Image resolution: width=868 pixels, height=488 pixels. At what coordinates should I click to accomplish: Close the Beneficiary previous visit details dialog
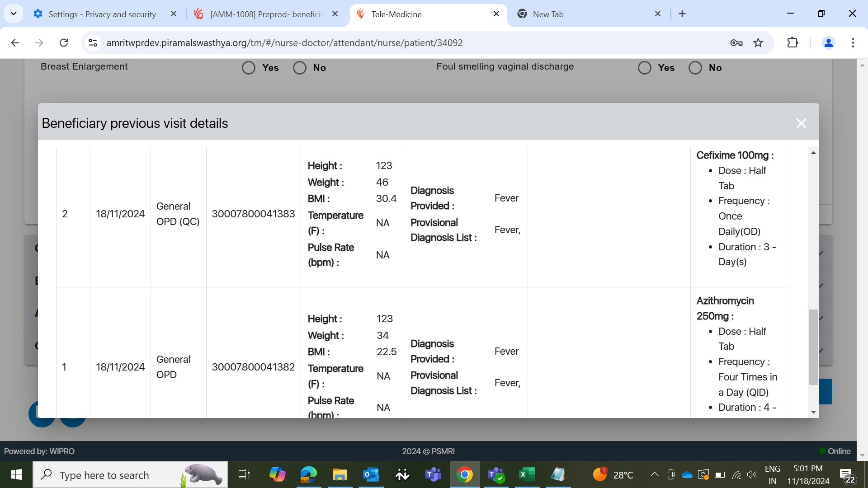coord(801,123)
